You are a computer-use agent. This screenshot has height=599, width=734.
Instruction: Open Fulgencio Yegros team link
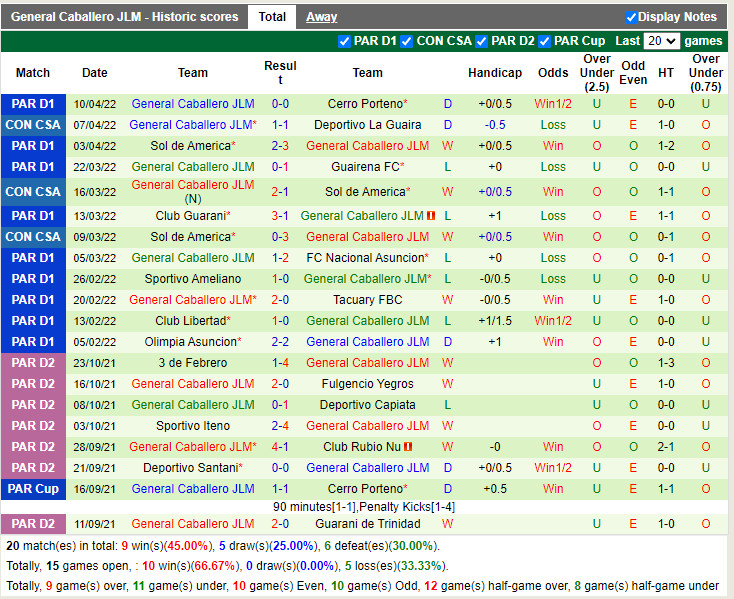pyautogui.click(x=367, y=384)
